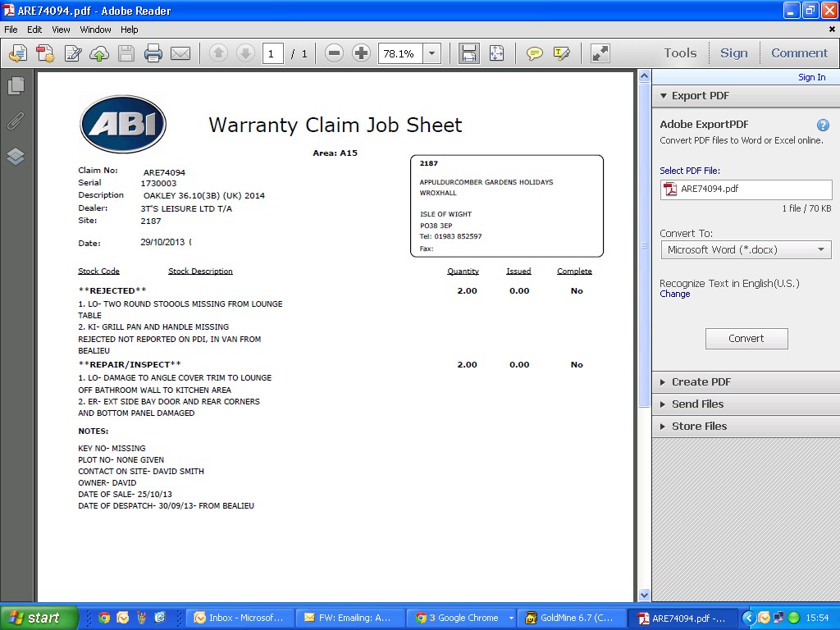The width and height of the screenshot is (840, 630).
Task: Expand the Create PDF section
Action: [701, 381]
